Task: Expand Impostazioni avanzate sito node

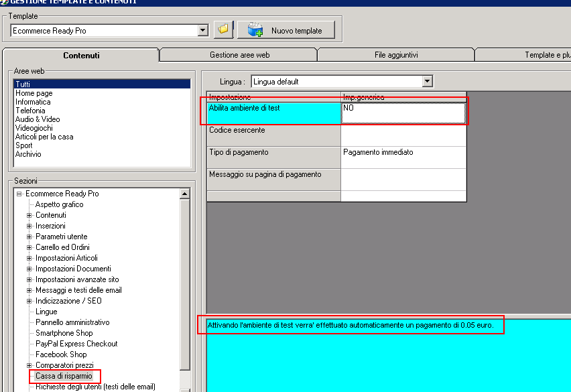Action: (29, 280)
